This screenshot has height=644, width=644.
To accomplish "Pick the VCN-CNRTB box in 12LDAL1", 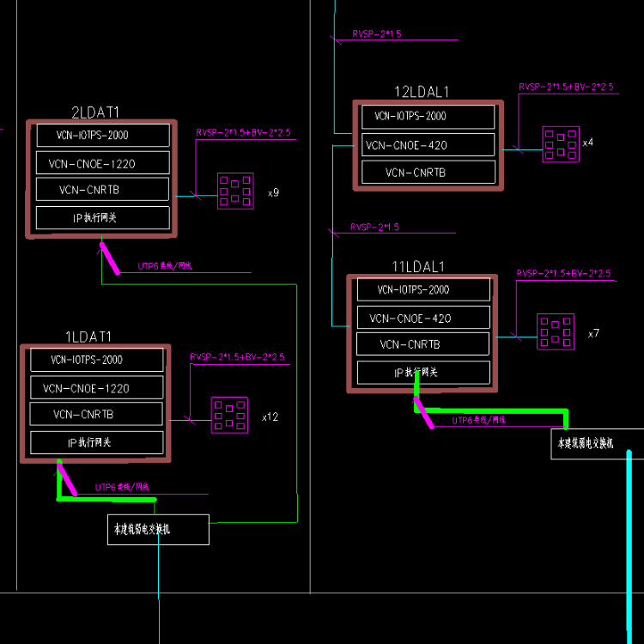I will click(428, 172).
